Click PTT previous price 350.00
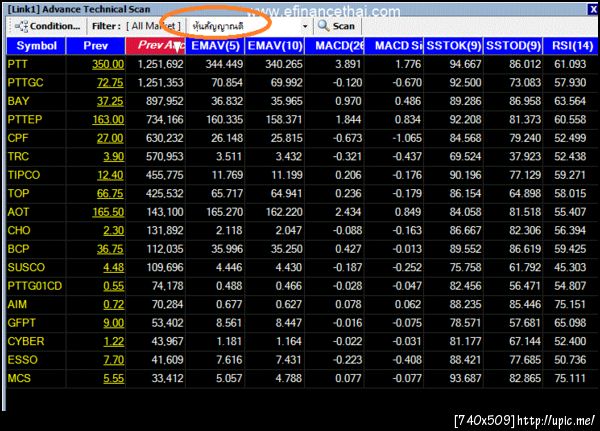 [x=108, y=64]
